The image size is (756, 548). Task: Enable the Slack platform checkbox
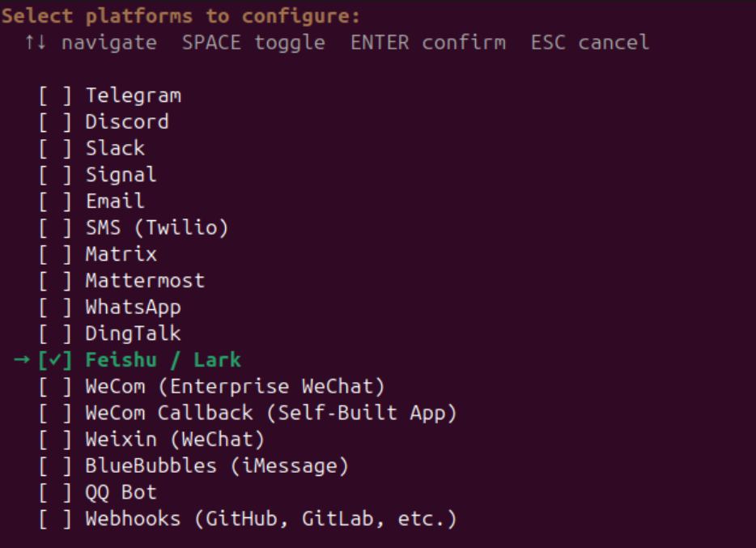55,149
